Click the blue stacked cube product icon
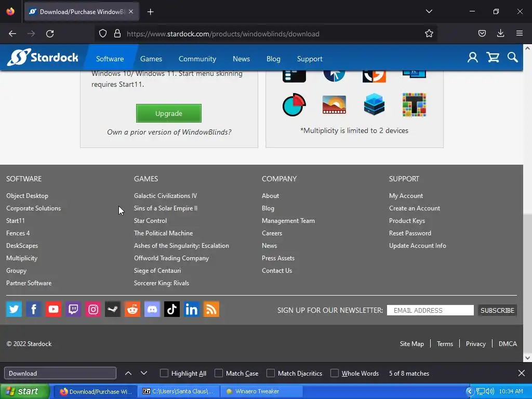Viewport: 532px width, 399px height. point(374,104)
